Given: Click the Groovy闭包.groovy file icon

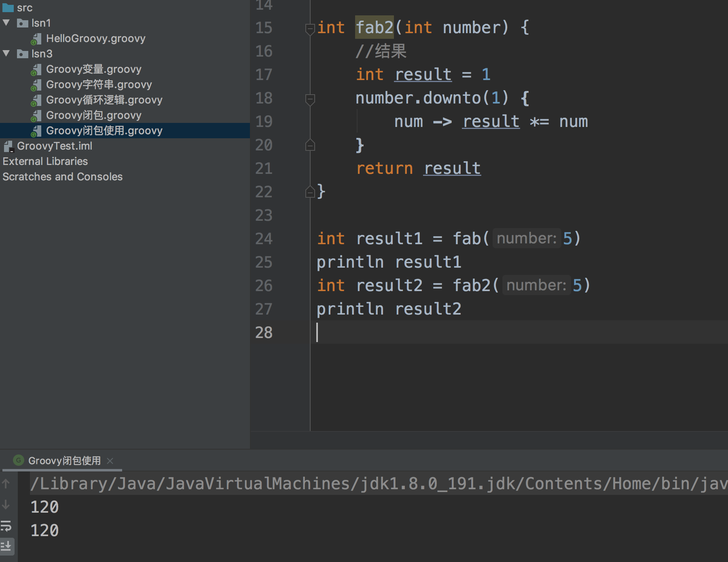Looking at the screenshot, I should 36,116.
